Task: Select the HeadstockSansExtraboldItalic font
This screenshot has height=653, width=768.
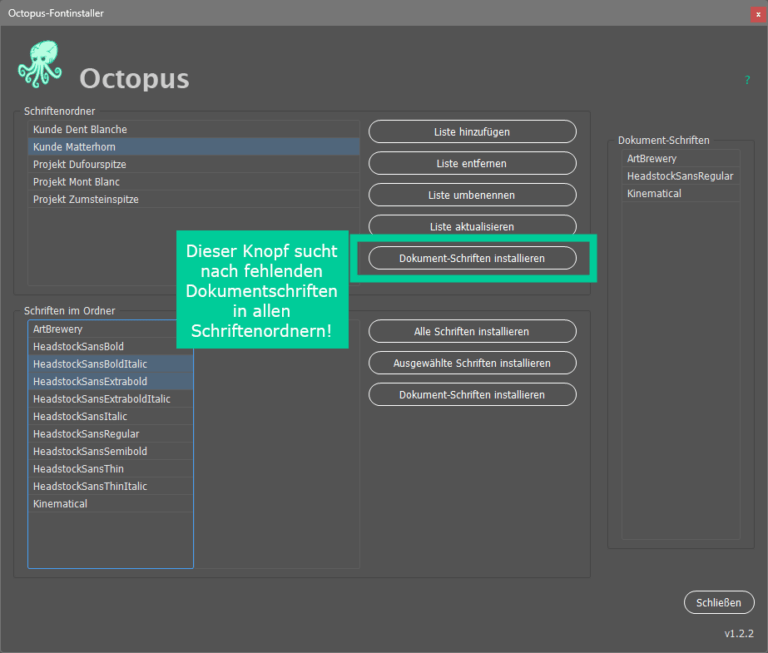Action: [x=111, y=399]
